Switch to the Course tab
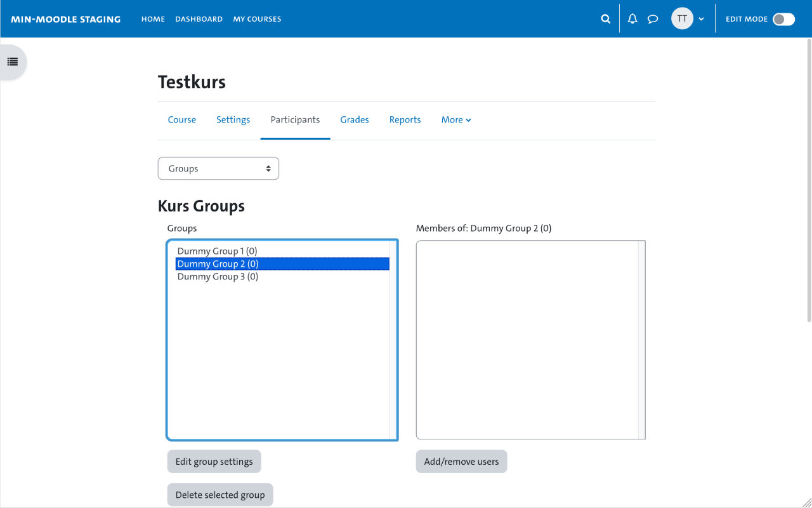 [x=182, y=119]
